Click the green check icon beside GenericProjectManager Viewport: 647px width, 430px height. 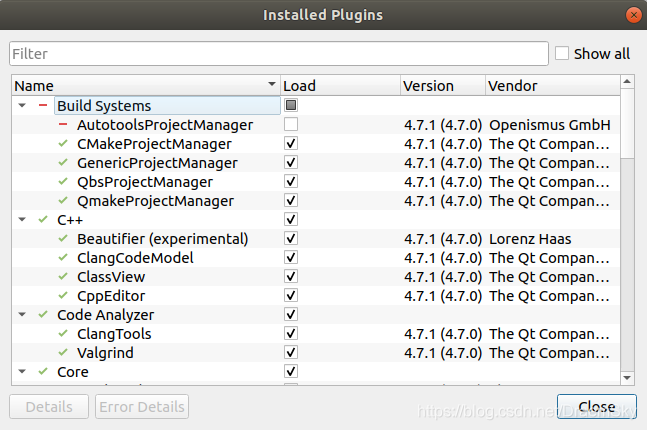(63, 163)
